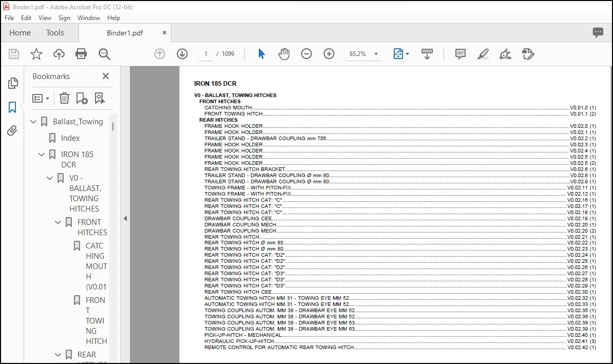
Task: Print the document with the printer icon
Action: [x=81, y=54]
